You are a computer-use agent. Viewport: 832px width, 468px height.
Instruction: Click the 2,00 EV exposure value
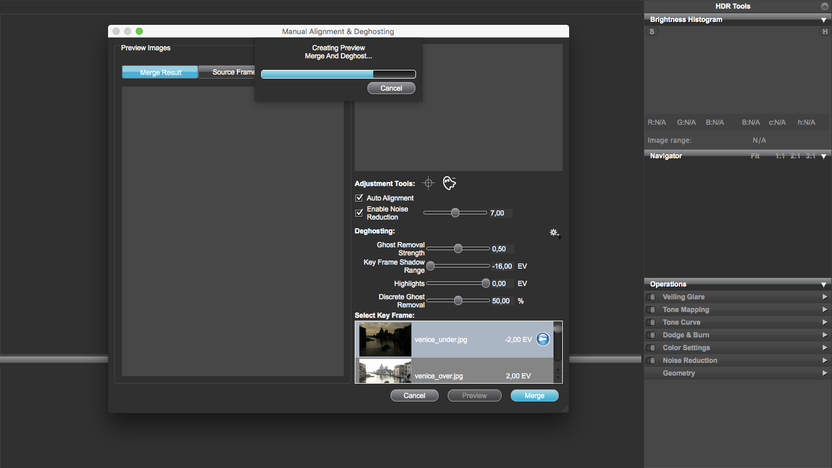click(518, 376)
